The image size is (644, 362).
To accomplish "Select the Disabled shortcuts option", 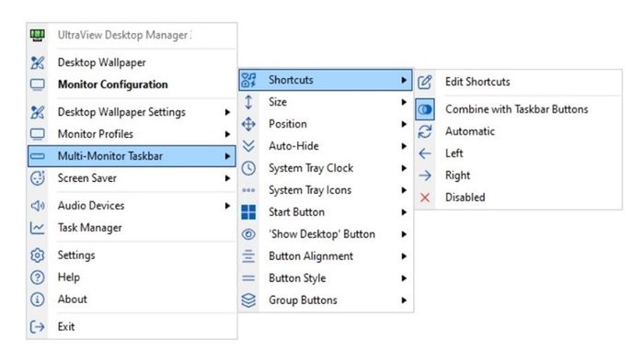I will 518,198.
